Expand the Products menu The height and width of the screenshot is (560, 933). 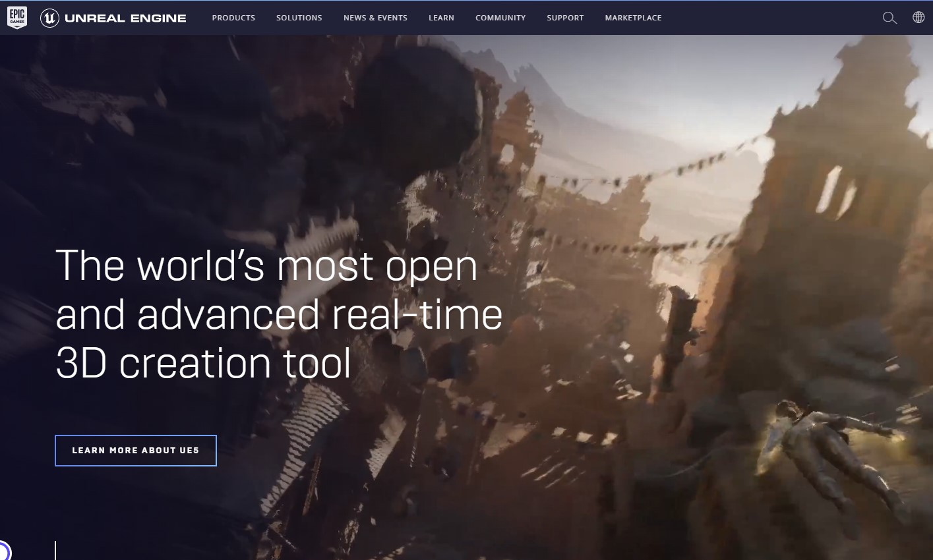click(233, 18)
